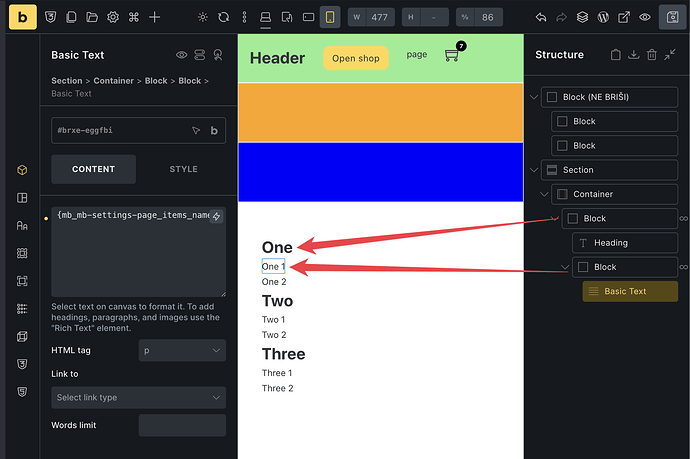The height and width of the screenshot is (459, 690).
Task: Select the 'One' heading on canvas
Action: [277, 247]
